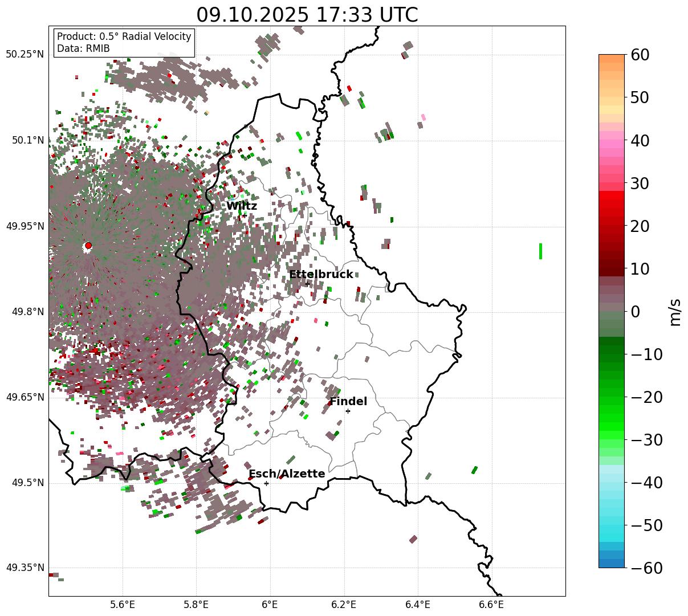The height and width of the screenshot is (616, 688).
Task: Click the colorbar tick label 60
Action: (639, 55)
